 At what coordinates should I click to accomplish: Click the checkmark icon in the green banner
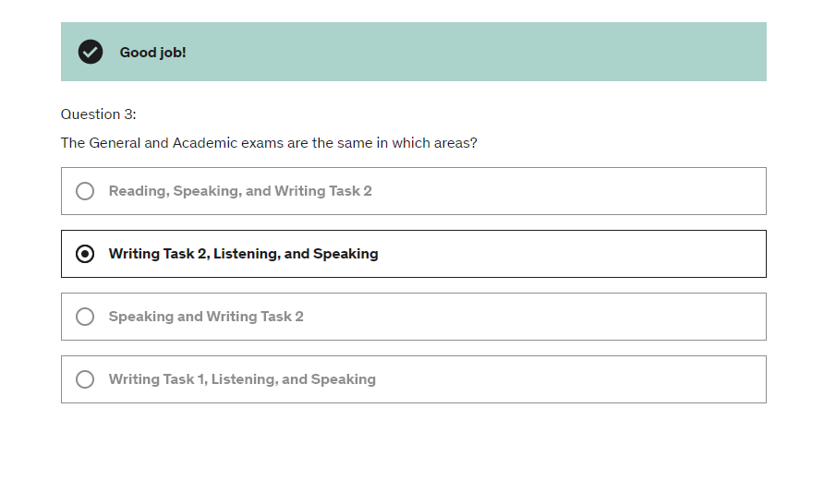coord(91,52)
